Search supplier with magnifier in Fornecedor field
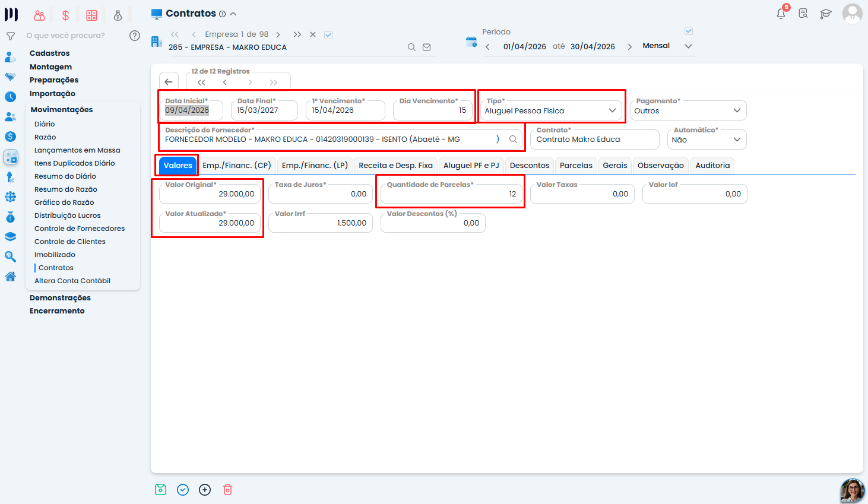868x504 pixels. point(513,140)
